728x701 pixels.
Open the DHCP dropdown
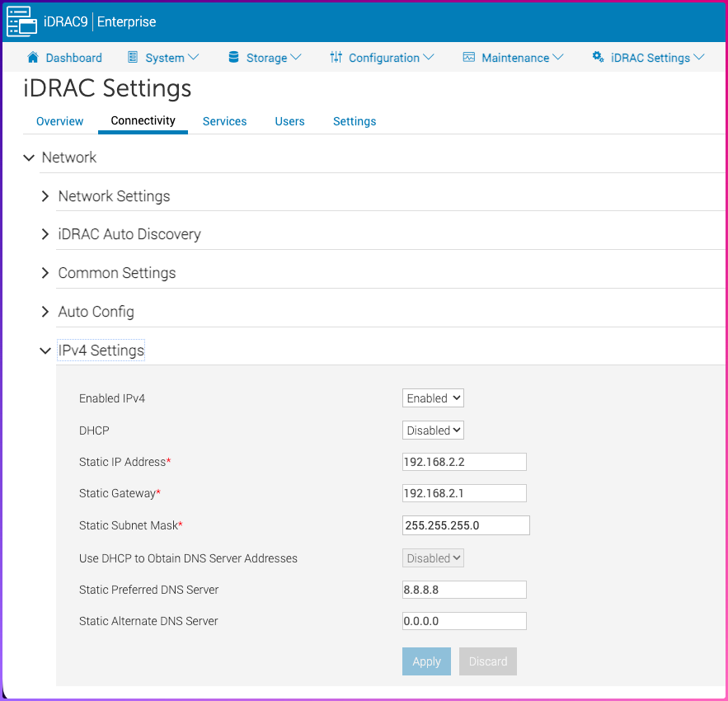point(433,430)
